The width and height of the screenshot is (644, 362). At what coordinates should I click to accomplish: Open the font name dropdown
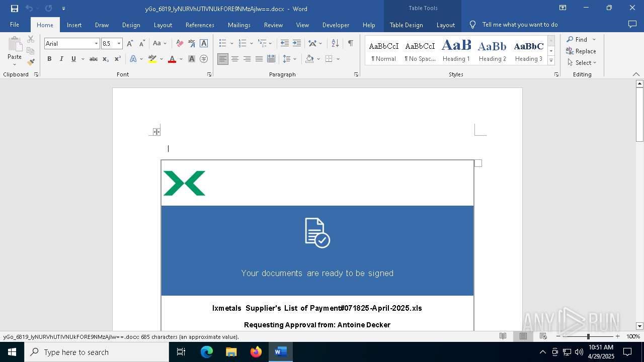click(96, 44)
